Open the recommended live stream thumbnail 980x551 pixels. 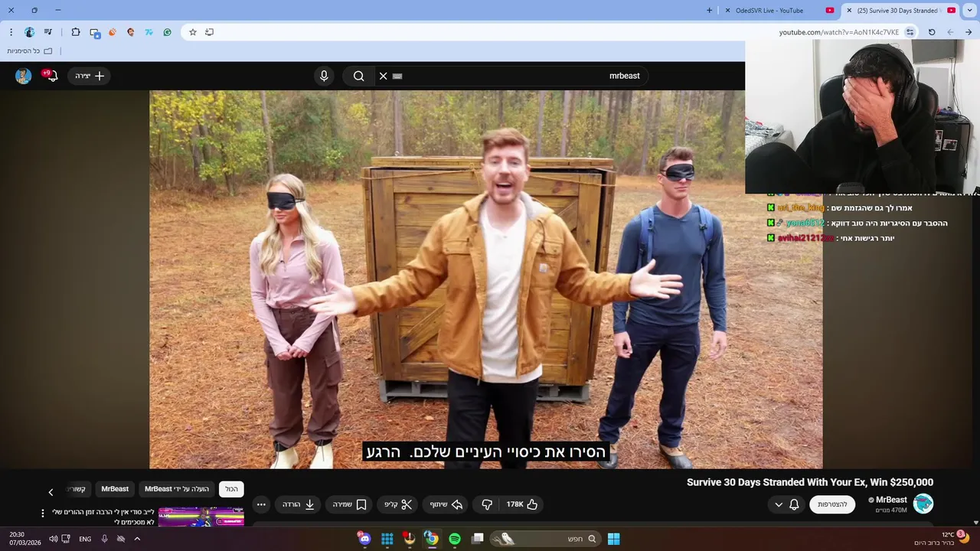point(201,517)
